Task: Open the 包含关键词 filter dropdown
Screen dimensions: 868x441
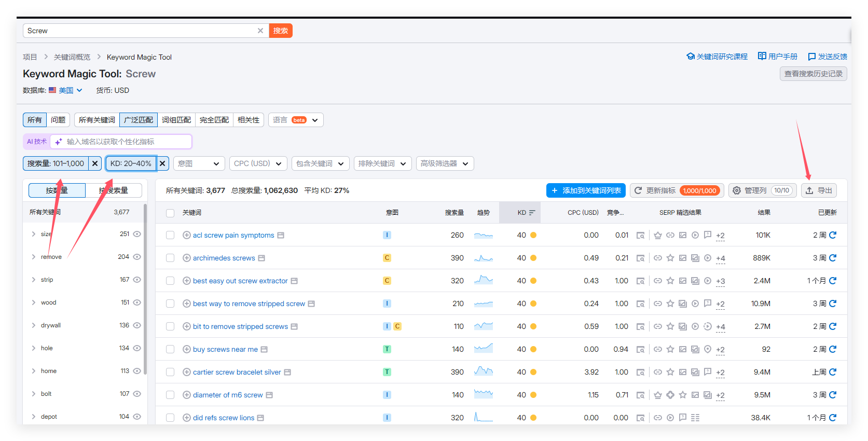Action: pyautogui.click(x=321, y=163)
